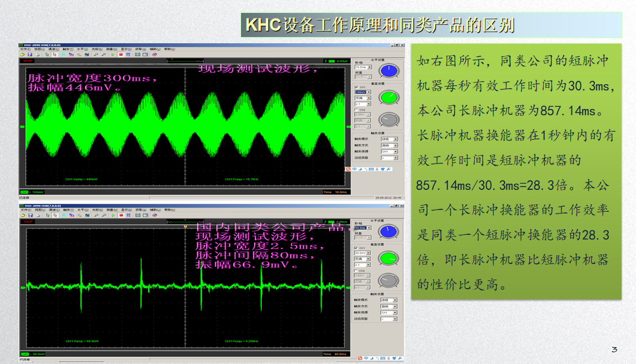Screen dimensions: 636x364
Task: Open the 触发模式 trigger mode dropdown in top panel
Action: (x=389, y=139)
